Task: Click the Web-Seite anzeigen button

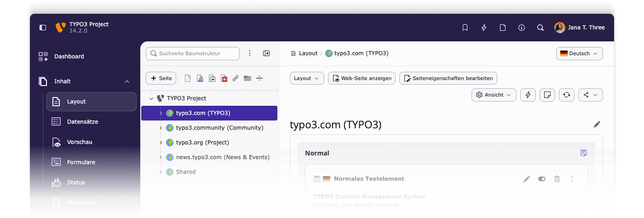Action: (x=362, y=78)
